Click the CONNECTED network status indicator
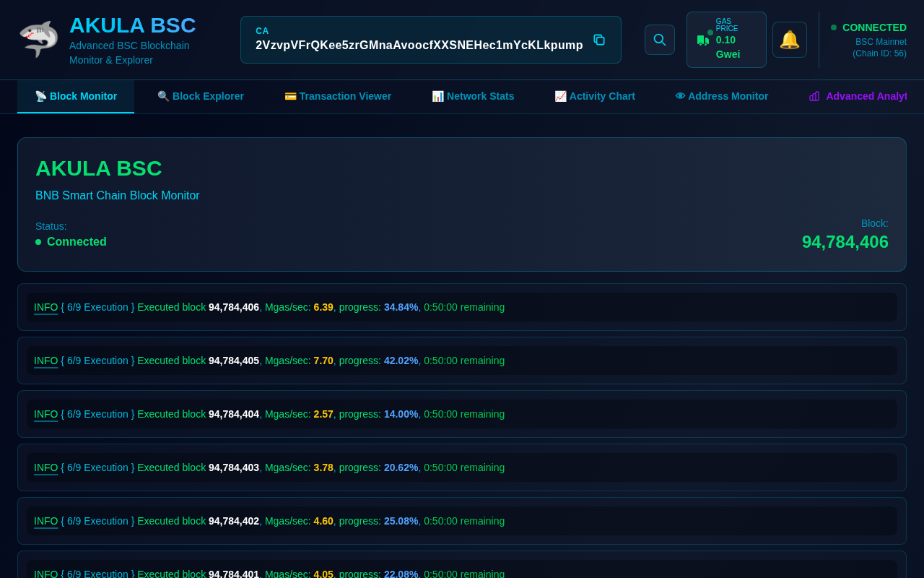Screen dimensions: 924x578 [873, 27]
